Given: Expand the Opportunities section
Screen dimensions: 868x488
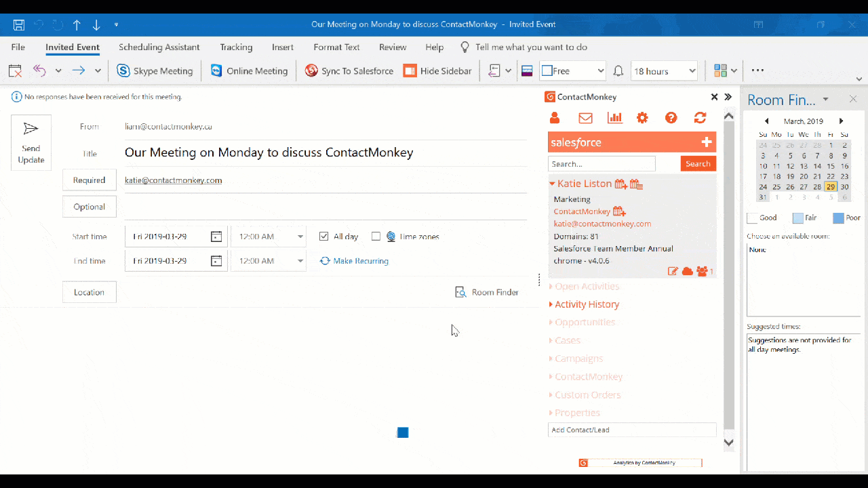Looking at the screenshot, I should pyautogui.click(x=582, y=323).
